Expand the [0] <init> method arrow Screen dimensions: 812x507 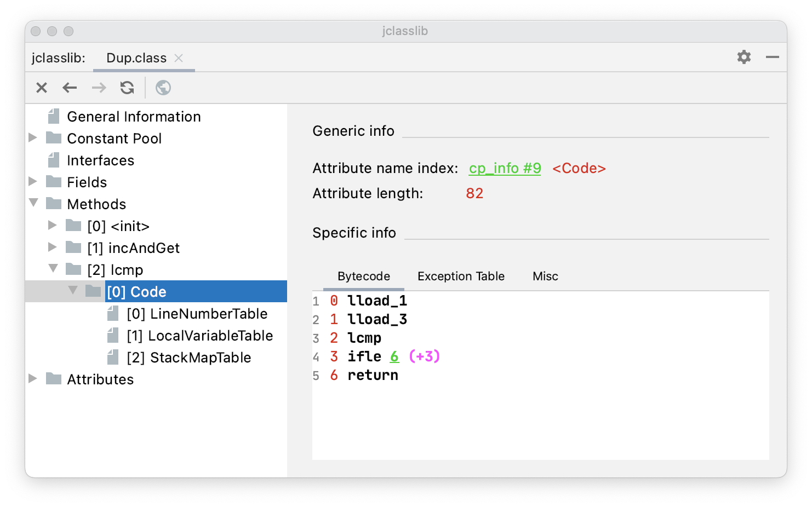pos(53,225)
